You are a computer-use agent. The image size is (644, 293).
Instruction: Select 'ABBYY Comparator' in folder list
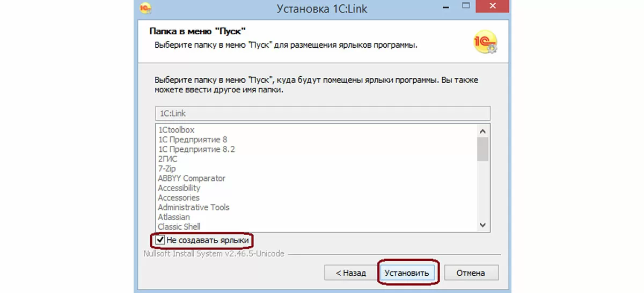[192, 178]
